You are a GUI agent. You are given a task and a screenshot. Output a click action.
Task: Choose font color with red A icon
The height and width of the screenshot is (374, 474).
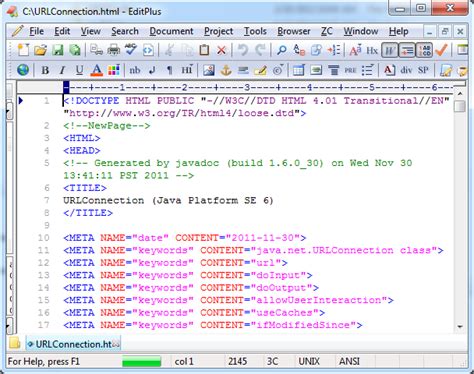(x=97, y=70)
